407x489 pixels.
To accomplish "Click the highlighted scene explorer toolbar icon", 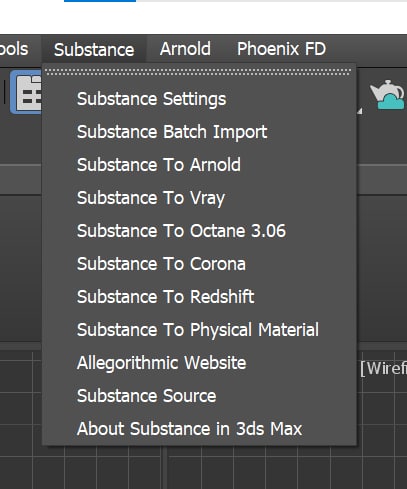I will (26, 93).
